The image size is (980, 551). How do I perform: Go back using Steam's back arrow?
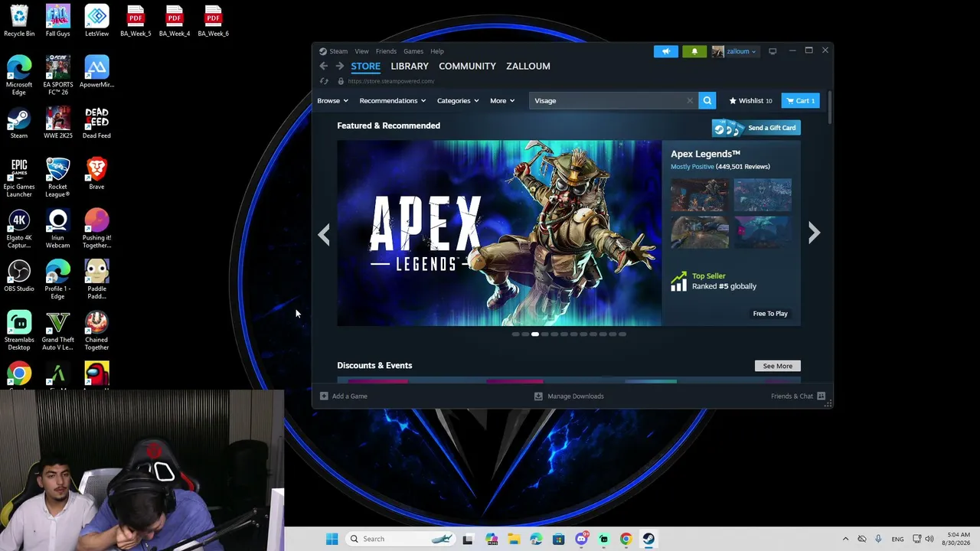324,67
